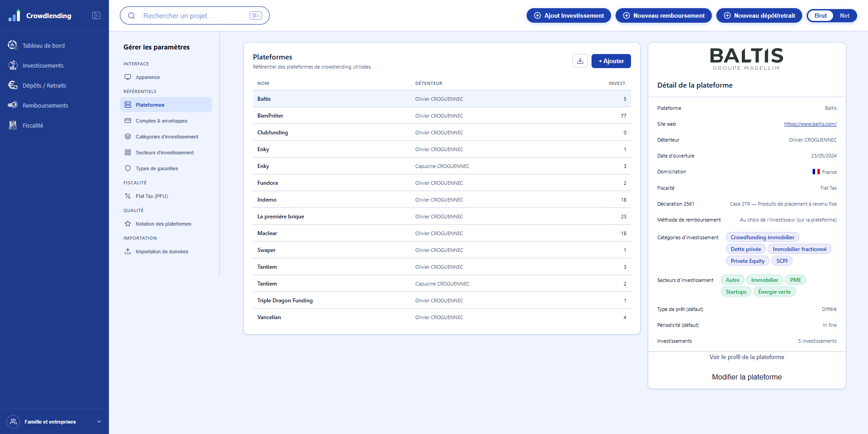The height and width of the screenshot is (434, 868).
Task: Click the Baltis Groupe Magellim logo
Action: click(x=747, y=59)
